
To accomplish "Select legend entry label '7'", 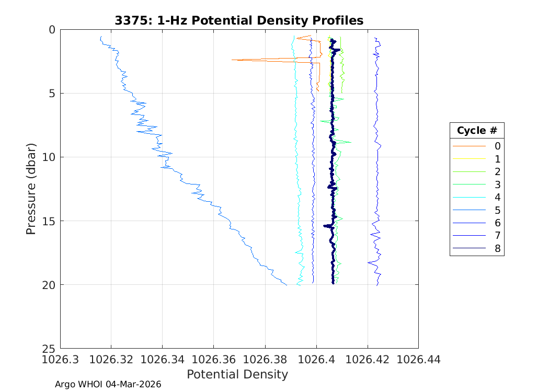I will pyautogui.click(x=497, y=236).
